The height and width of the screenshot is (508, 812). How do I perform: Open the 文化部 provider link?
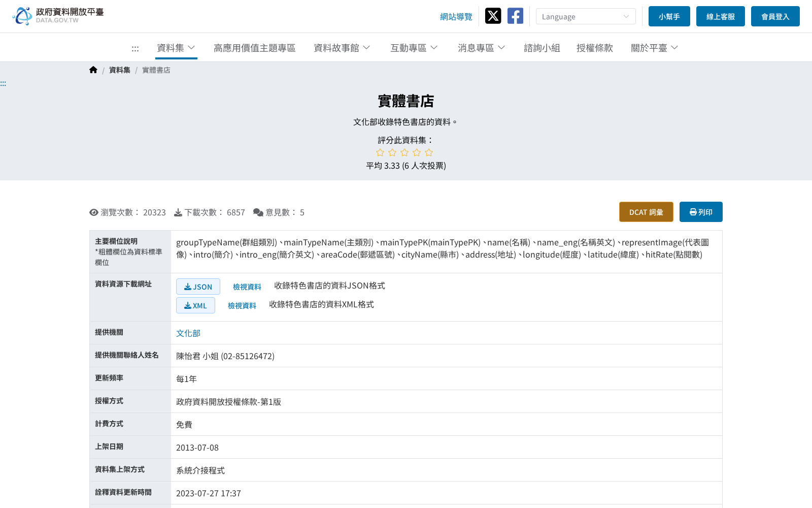[x=188, y=333]
